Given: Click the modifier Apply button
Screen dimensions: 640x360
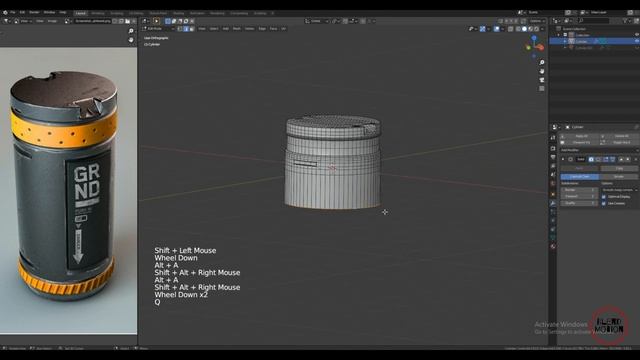Looking at the screenshot, I should 579,168.
